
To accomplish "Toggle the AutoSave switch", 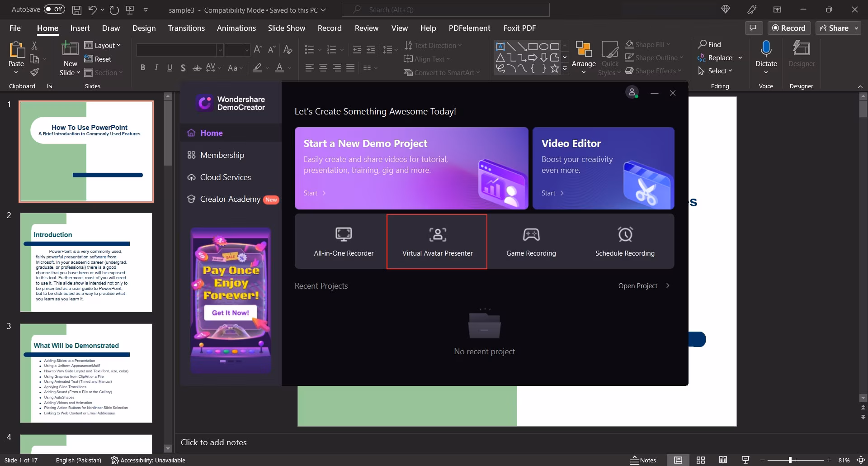I will click(54, 10).
